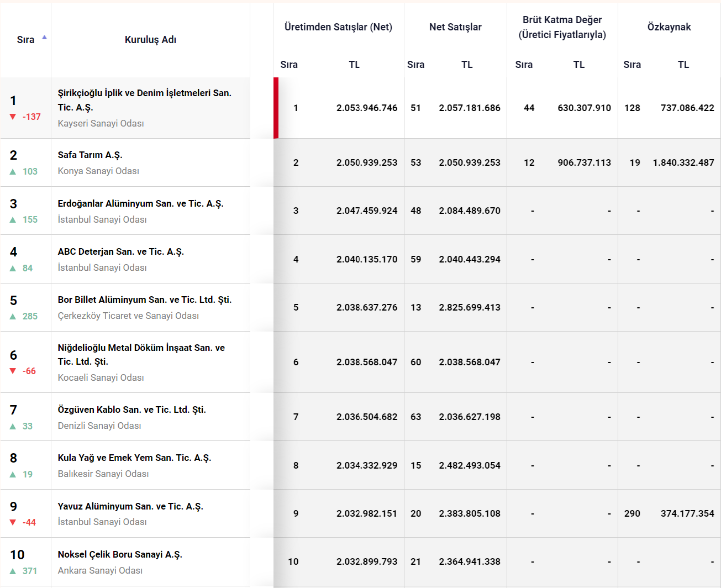This screenshot has height=588, width=721.
Task: Click the red down arrow beside -137
Action: click(13, 117)
